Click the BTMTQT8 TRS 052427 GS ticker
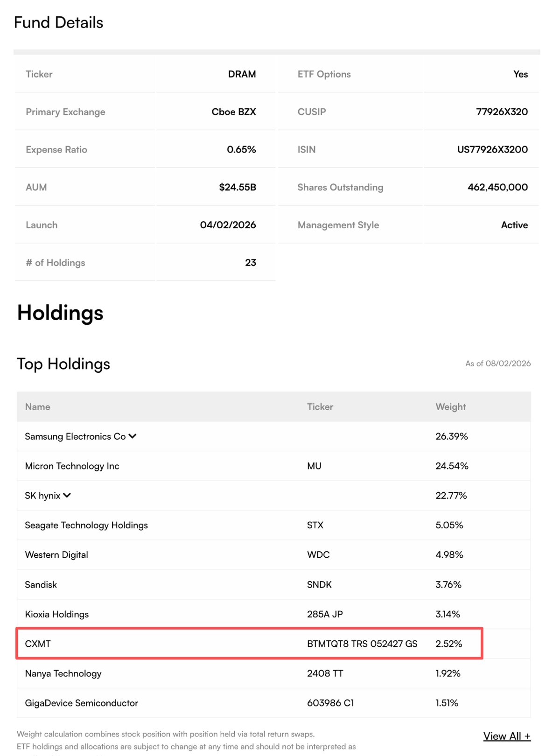Screen dimensions: 546x756 point(362,644)
